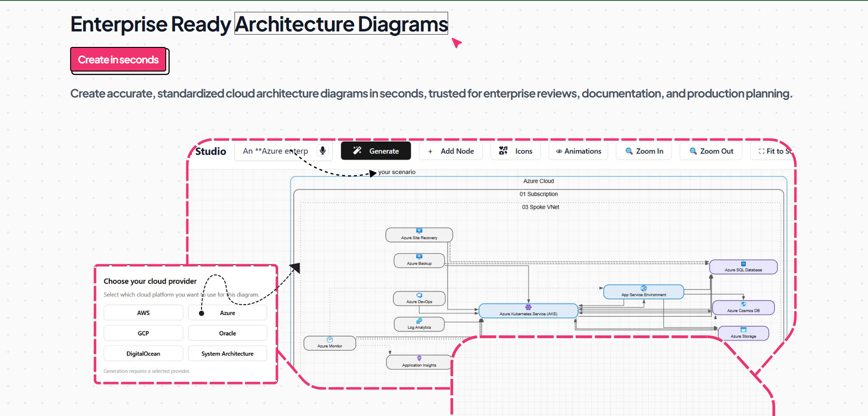
Task: Click the Azure SQL Database icon
Action: point(743,263)
